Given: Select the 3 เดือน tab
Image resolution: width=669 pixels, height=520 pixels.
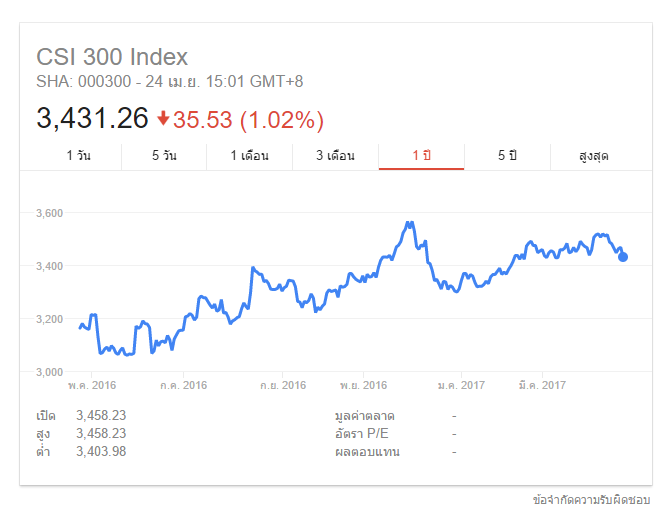Looking at the screenshot, I should (x=335, y=156).
